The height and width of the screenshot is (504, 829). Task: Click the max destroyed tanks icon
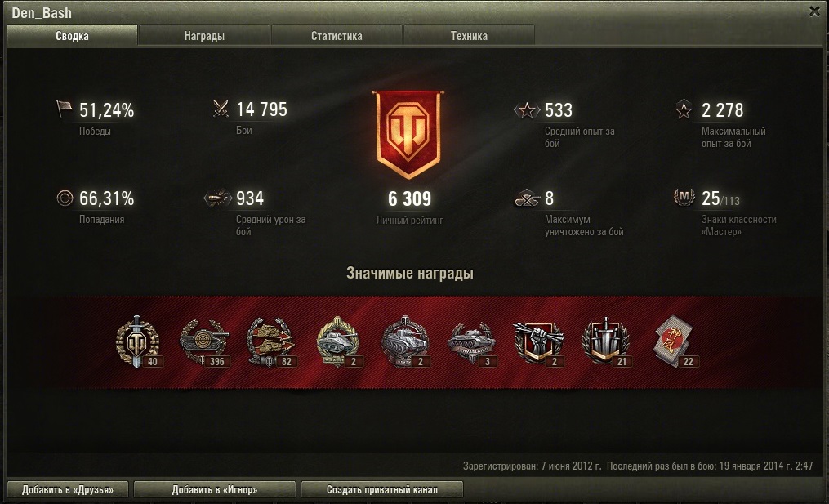point(527,198)
